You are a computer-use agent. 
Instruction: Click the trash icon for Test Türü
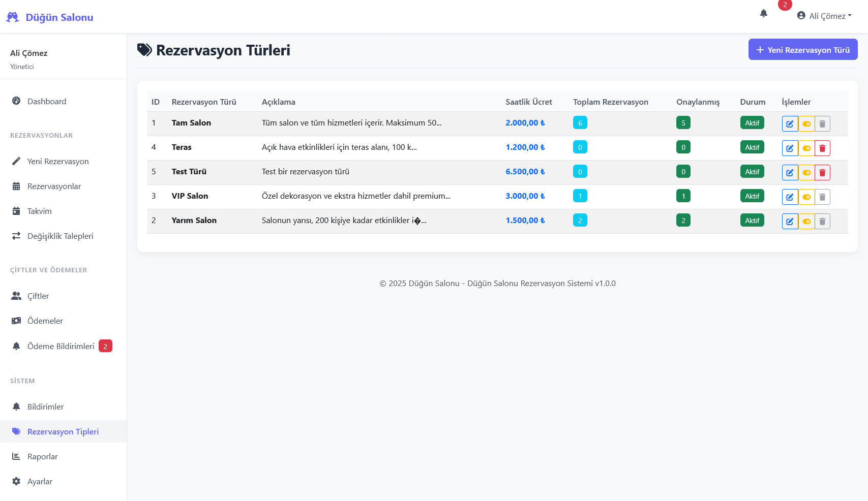tap(822, 172)
